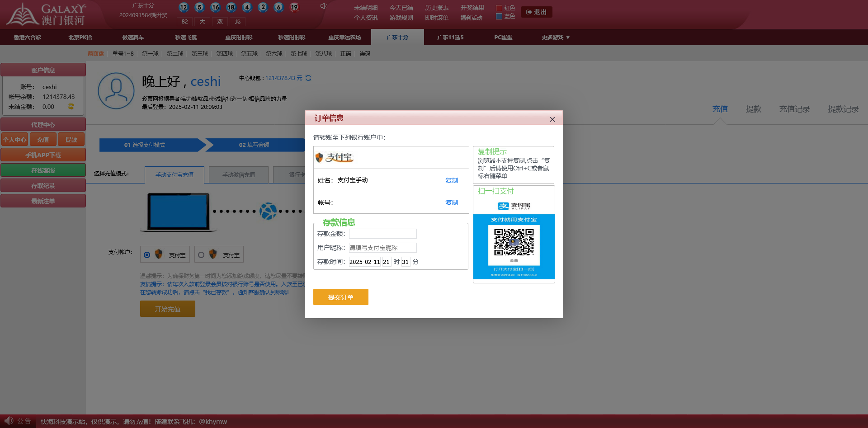Click the 公告 announcement speaker icon

9,421
